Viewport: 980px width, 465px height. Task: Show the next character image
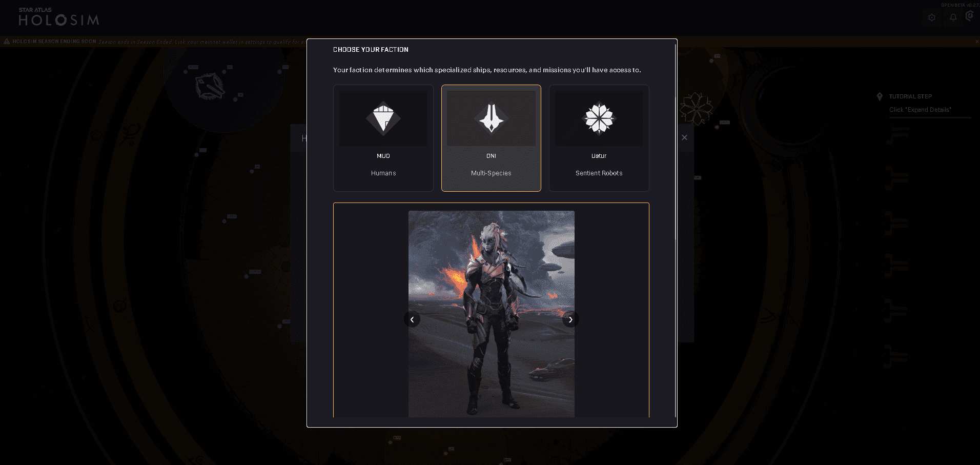point(570,319)
